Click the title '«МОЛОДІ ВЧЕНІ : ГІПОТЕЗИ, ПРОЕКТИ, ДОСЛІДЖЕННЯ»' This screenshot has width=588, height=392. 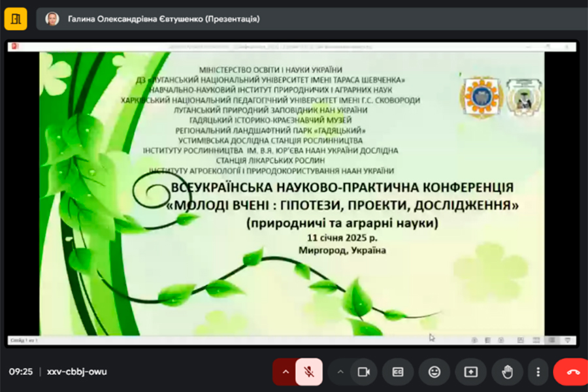pos(342,205)
